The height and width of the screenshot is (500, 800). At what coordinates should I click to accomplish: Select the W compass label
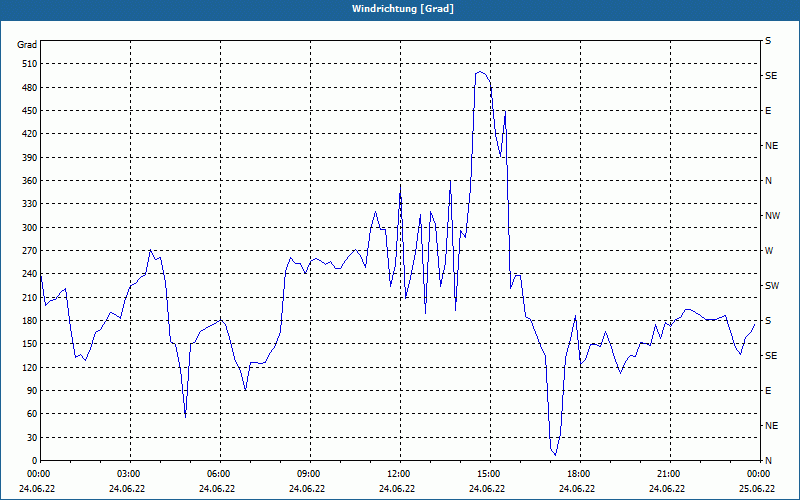click(769, 251)
